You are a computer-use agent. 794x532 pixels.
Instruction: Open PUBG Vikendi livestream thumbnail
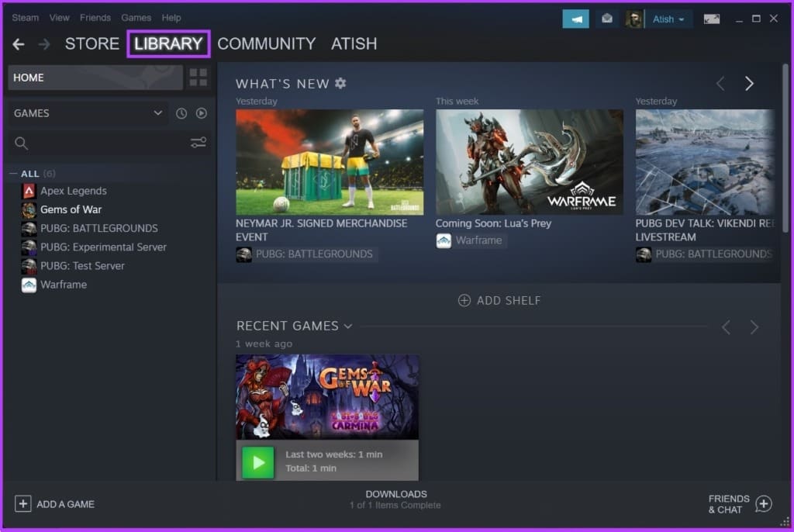[x=705, y=162]
